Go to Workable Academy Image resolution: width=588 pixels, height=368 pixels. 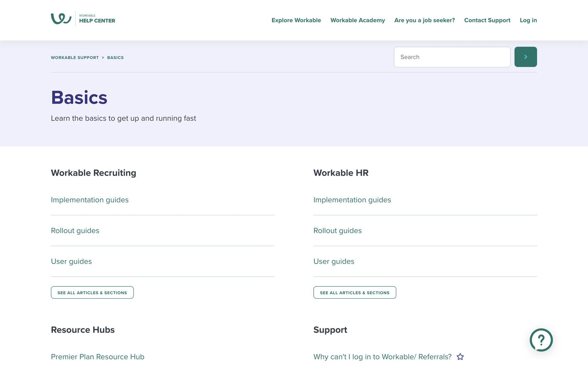pos(357,20)
